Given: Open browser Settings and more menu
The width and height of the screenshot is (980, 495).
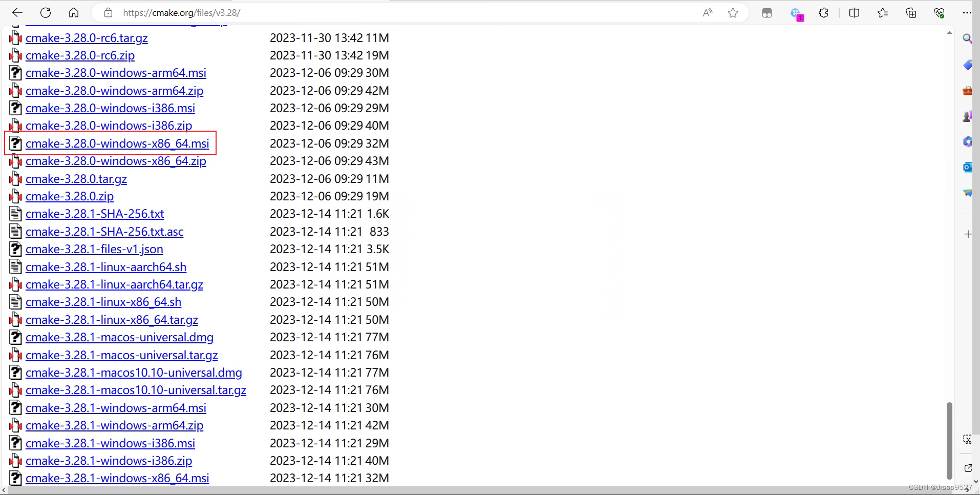Looking at the screenshot, I should coord(967,13).
